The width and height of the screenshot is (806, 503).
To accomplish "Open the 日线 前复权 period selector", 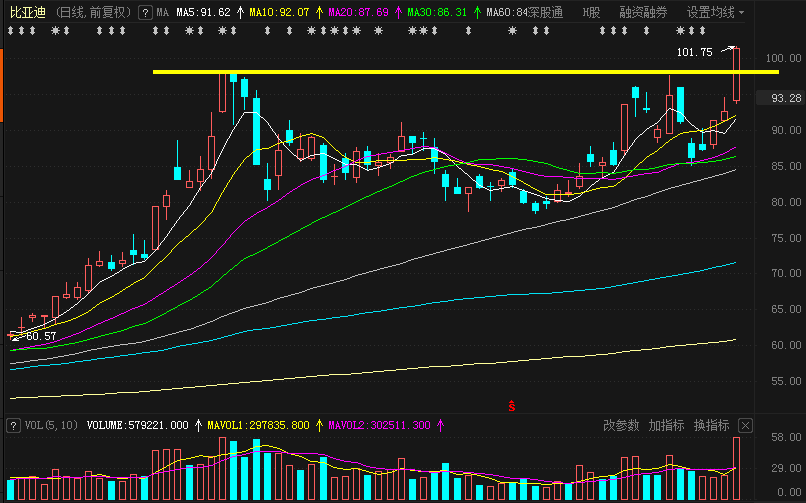I will point(93,12).
